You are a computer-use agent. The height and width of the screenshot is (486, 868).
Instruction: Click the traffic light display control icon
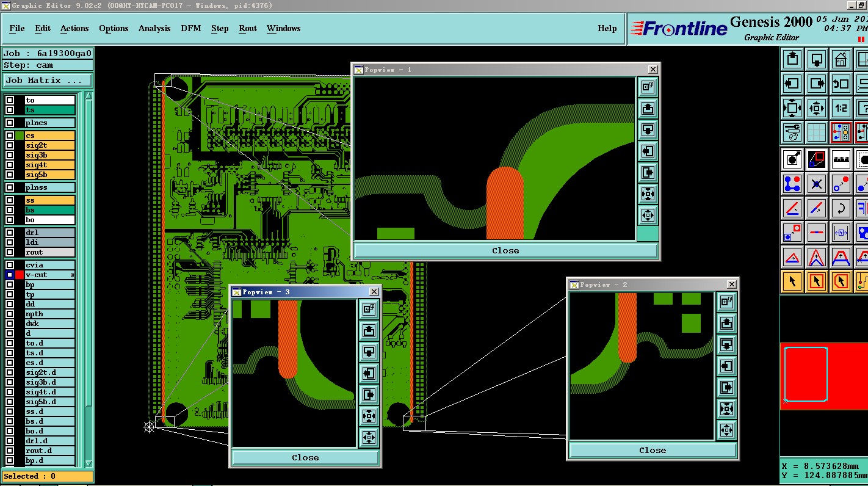point(841,132)
